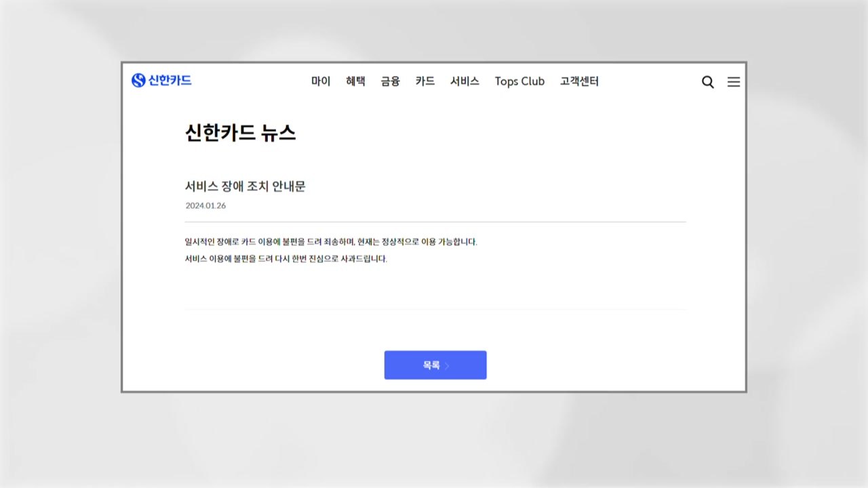
Task: Open the Tops Club menu
Action: (x=519, y=81)
